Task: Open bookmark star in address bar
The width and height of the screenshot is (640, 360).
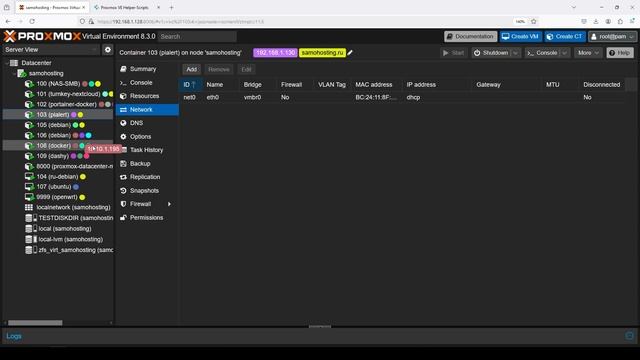Action: coord(533,21)
